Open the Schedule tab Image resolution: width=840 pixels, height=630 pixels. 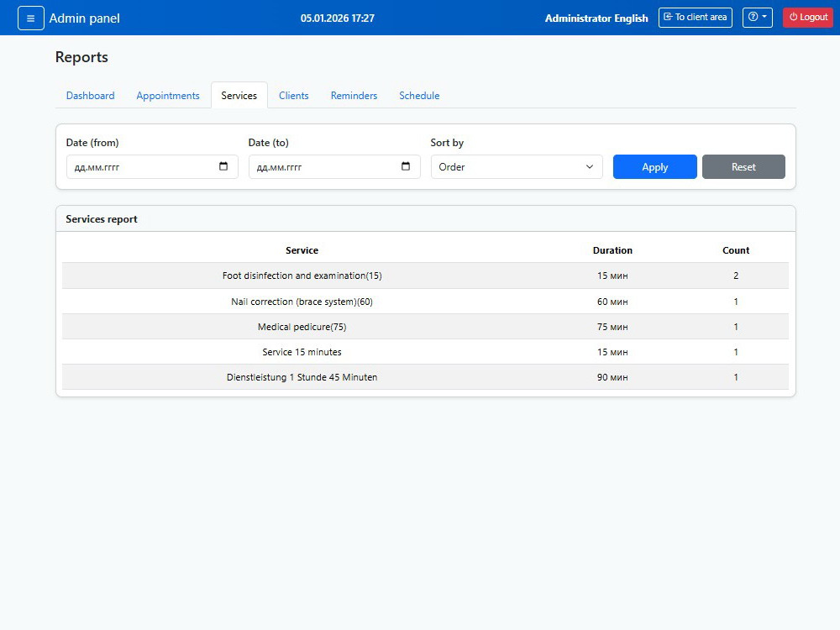(419, 96)
